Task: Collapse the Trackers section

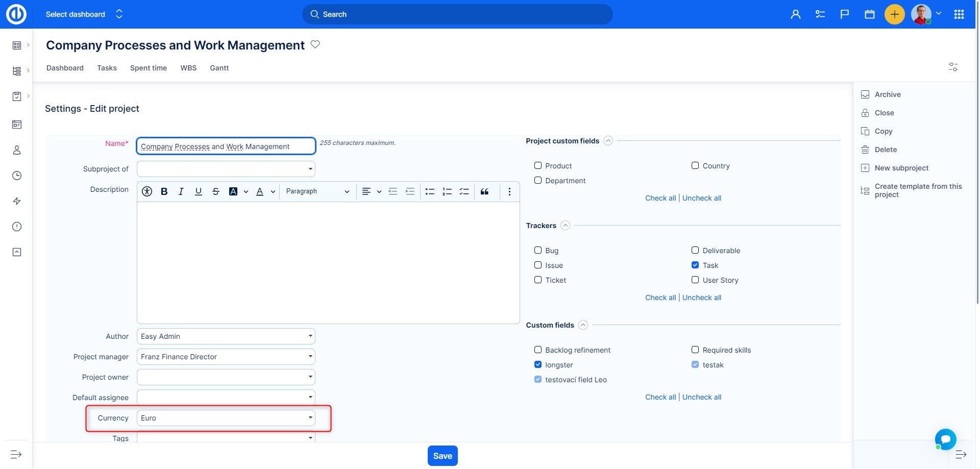Action: pyautogui.click(x=565, y=226)
